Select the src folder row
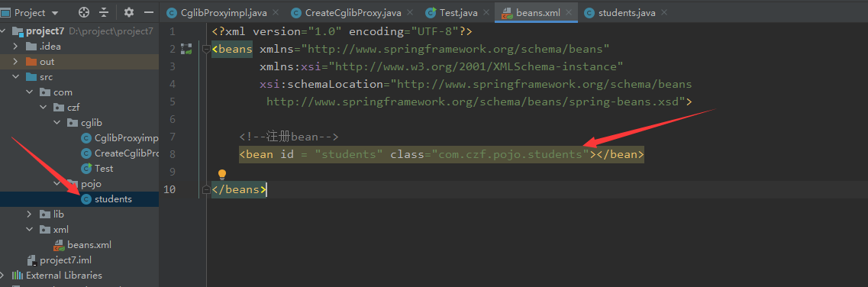868x287 pixels. coord(79,77)
